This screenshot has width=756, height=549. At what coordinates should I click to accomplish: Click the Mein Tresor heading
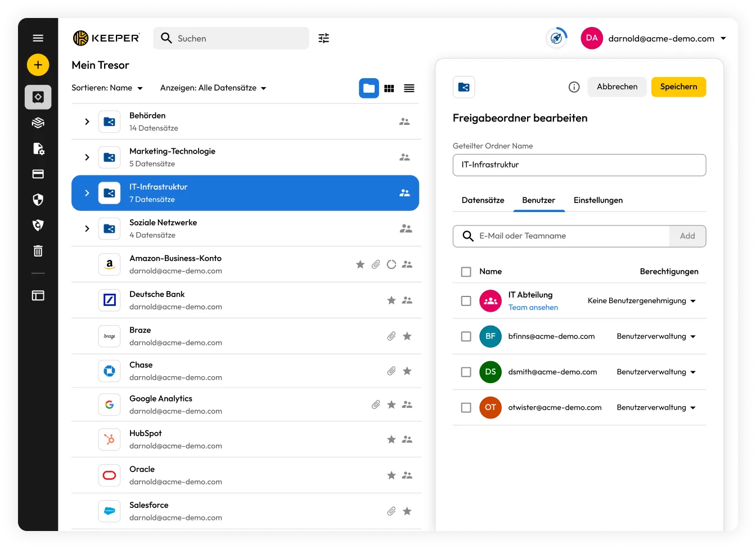[x=100, y=65]
